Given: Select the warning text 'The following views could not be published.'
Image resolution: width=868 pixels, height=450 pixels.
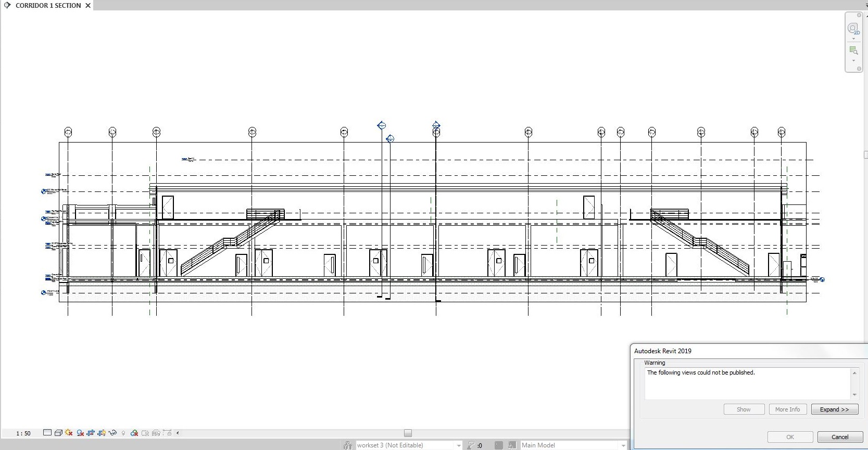Looking at the screenshot, I should coord(701,372).
